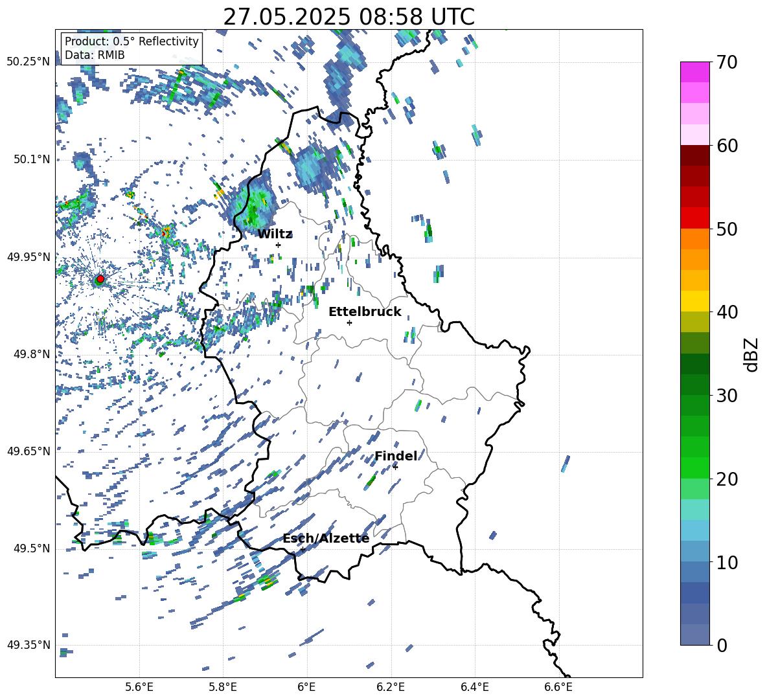
Task: Click the 10 colorbar tick label
Action: pos(727,562)
